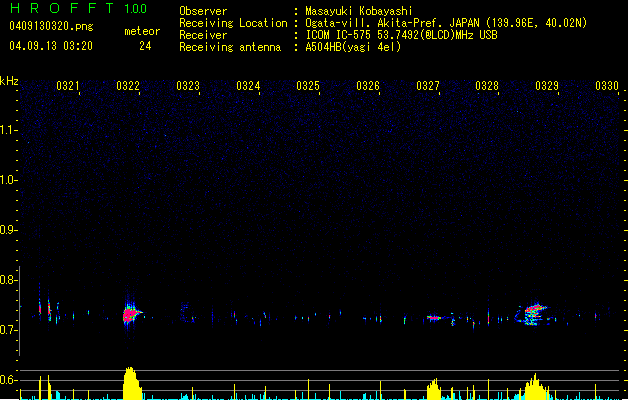
Task: Click the 0.6 frequency axis label
Action: point(9,380)
